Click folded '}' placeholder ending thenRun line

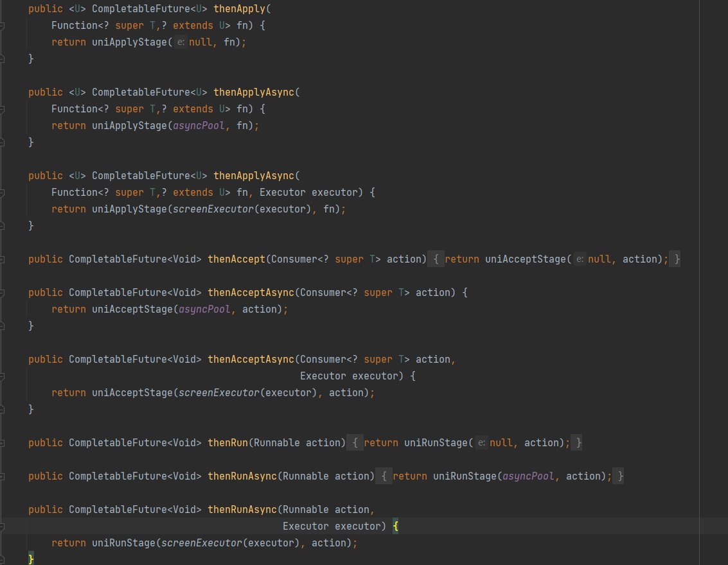pyautogui.click(x=576, y=443)
